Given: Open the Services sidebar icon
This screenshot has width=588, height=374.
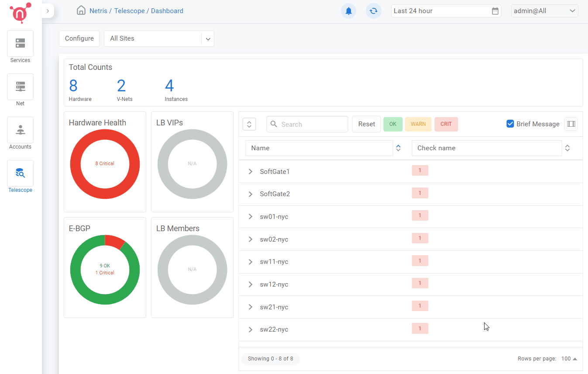Looking at the screenshot, I should pos(20,43).
